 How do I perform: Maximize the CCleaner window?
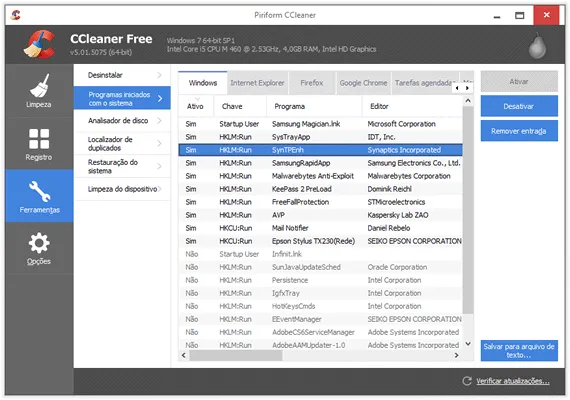520,15
